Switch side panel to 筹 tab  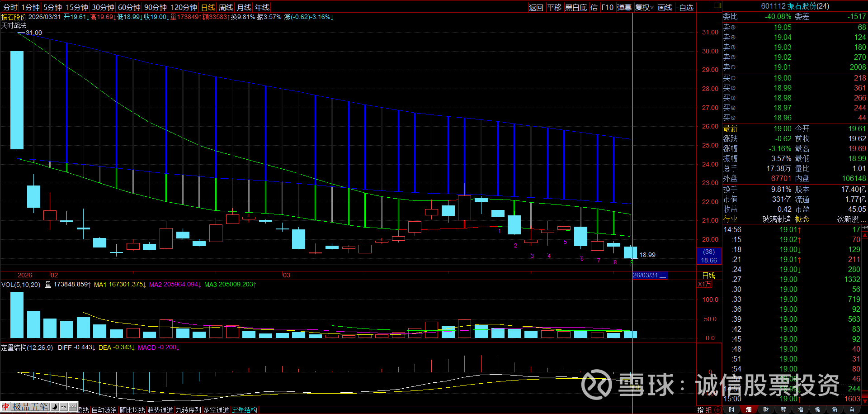(783, 409)
